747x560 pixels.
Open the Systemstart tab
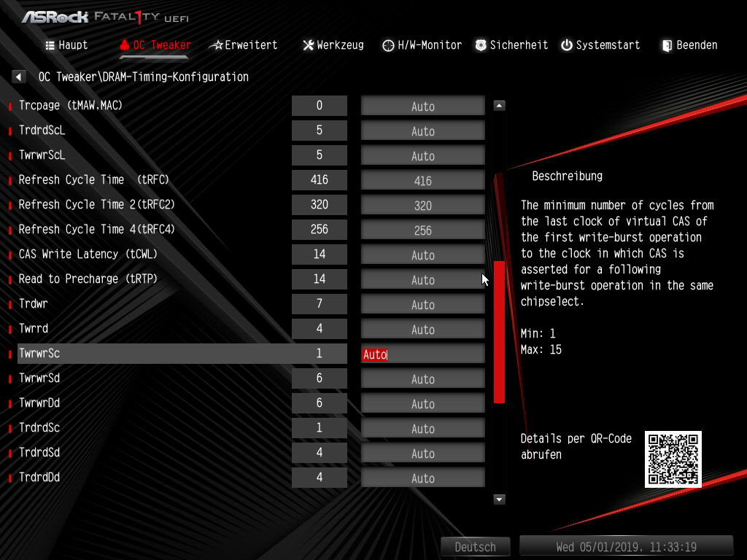pyautogui.click(x=600, y=45)
